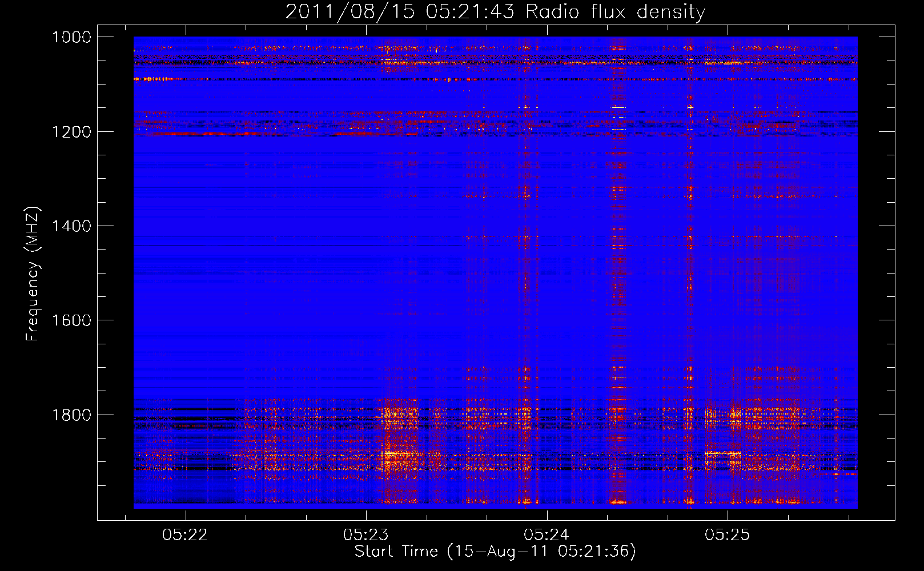Click the x-axis label "Start Time (15-Aug-11 05:21:36)"

(495, 552)
